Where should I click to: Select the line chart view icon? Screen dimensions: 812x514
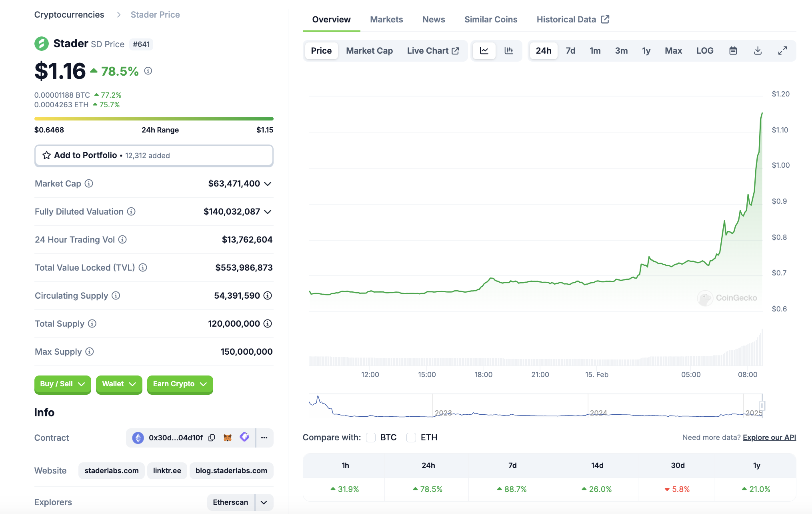click(x=484, y=50)
